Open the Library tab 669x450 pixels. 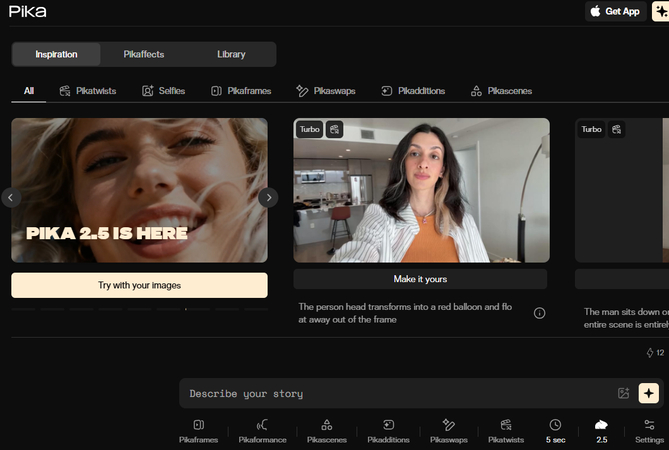click(231, 54)
